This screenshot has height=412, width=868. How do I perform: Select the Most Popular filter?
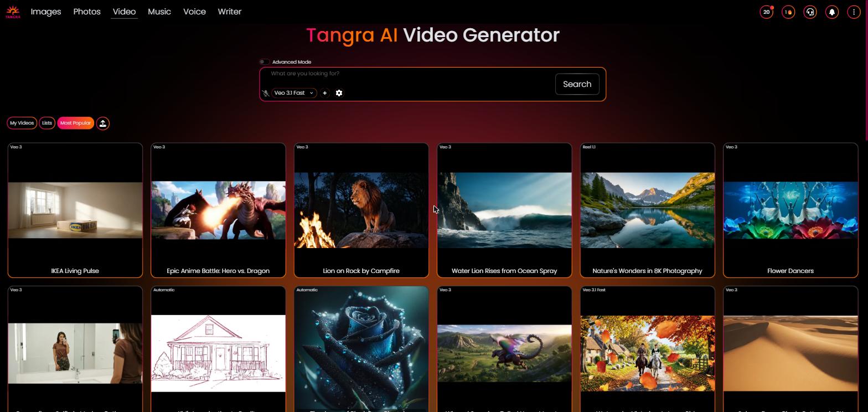pyautogui.click(x=75, y=123)
